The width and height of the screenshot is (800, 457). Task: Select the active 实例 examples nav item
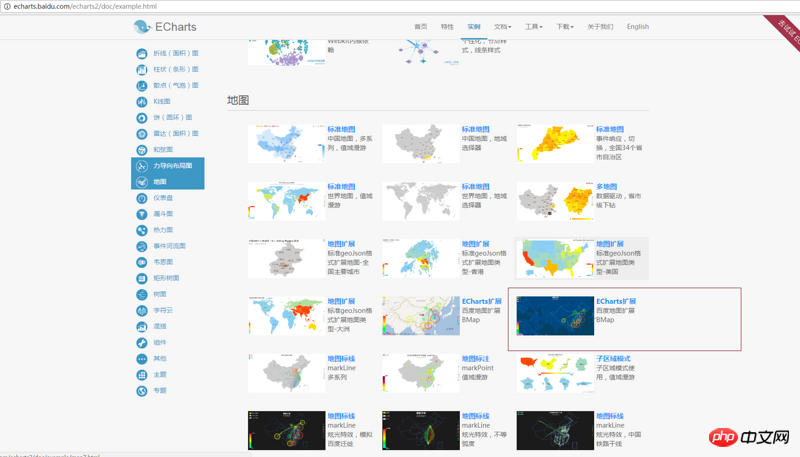pos(473,27)
